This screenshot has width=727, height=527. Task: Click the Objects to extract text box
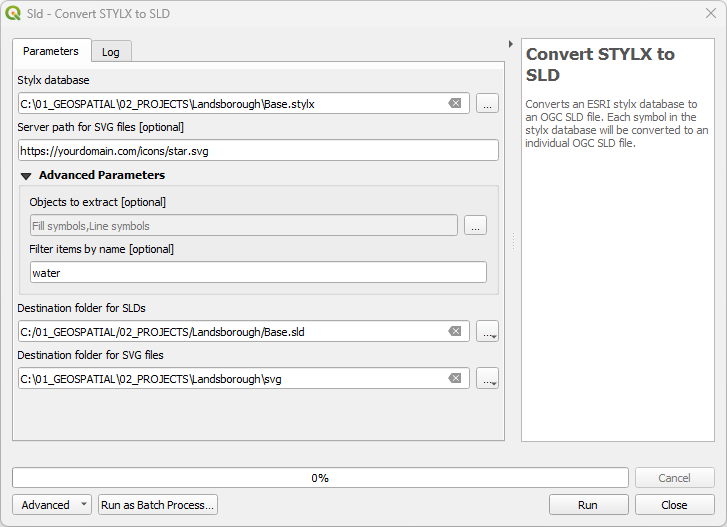click(244, 225)
